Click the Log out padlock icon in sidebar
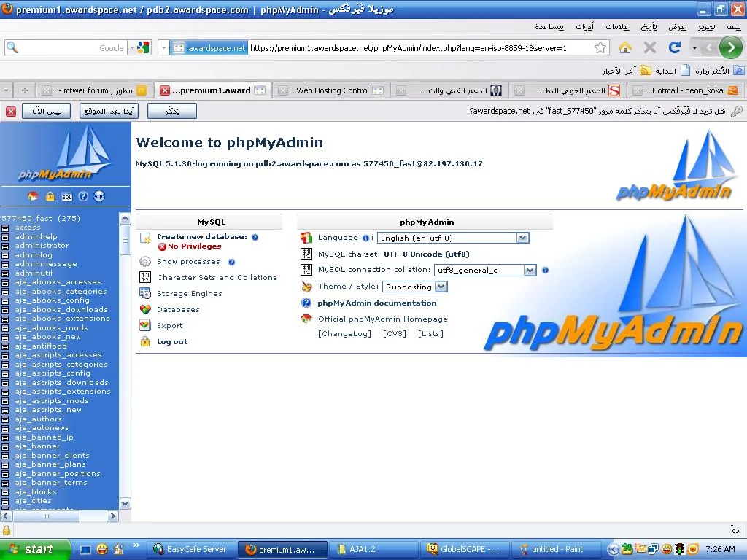Image resolution: width=747 pixels, height=560 pixels. [50, 196]
